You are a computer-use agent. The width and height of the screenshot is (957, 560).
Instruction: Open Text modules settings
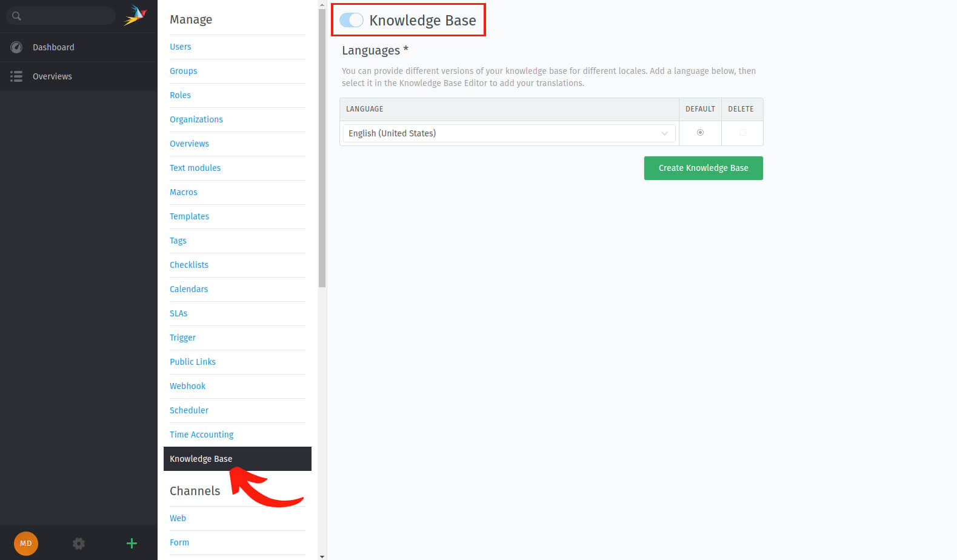pyautogui.click(x=195, y=168)
